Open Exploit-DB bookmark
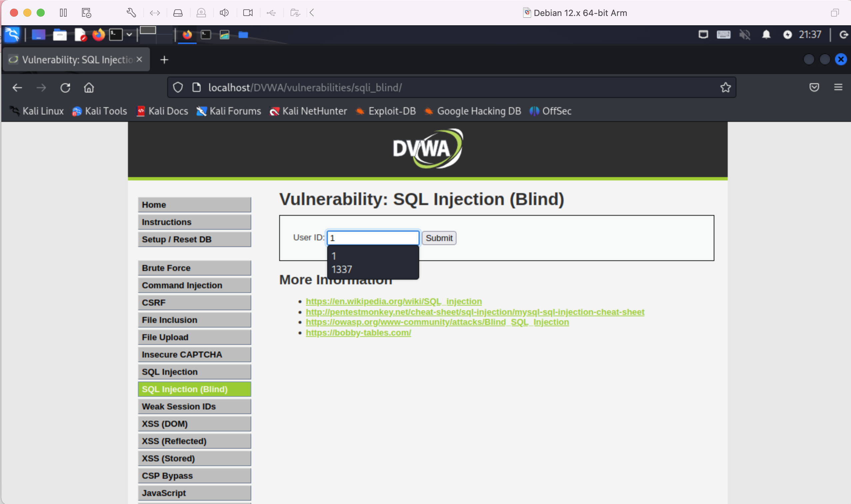Image resolution: width=851 pixels, height=504 pixels. click(x=386, y=111)
